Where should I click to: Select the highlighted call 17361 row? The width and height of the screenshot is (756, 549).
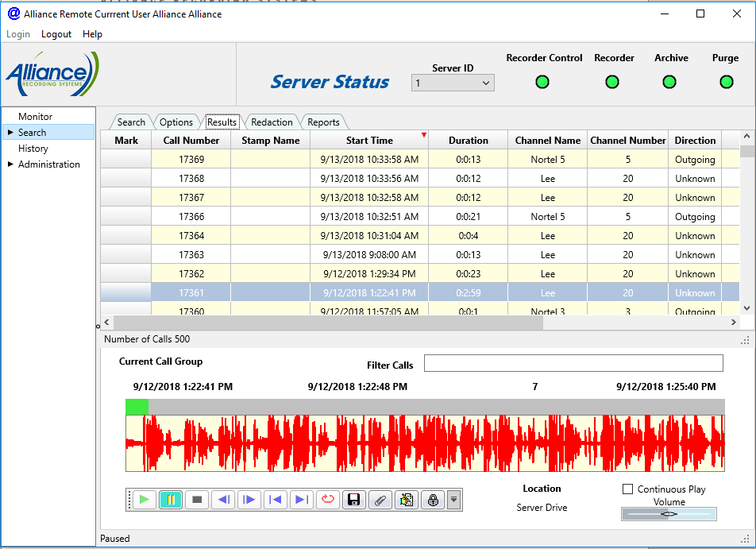[420, 293]
